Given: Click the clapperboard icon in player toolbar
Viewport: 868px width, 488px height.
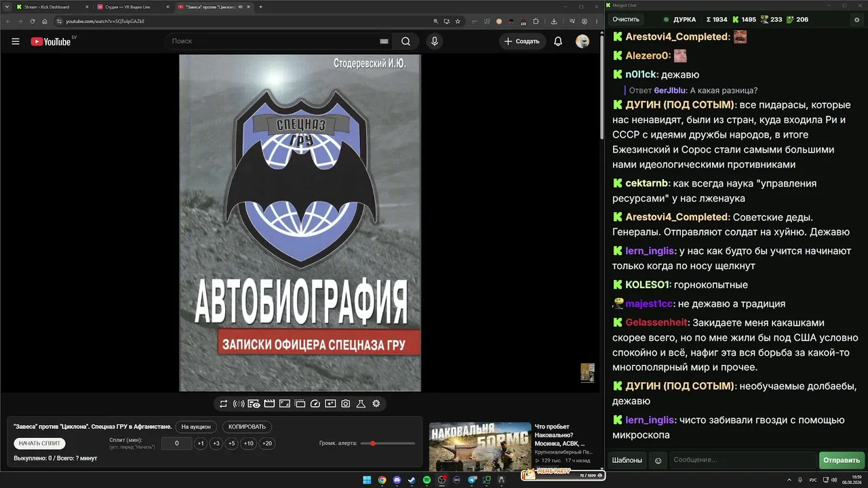Looking at the screenshot, I should [269, 404].
